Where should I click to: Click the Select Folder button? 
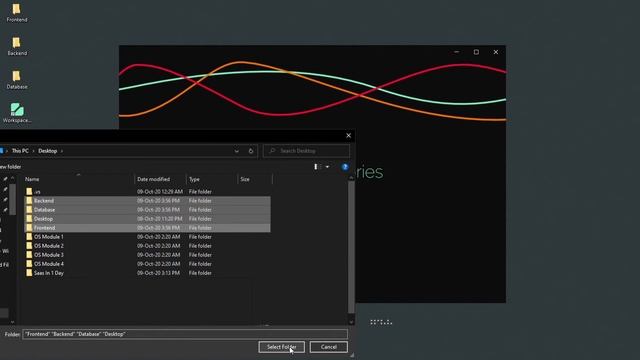[x=282, y=347]
